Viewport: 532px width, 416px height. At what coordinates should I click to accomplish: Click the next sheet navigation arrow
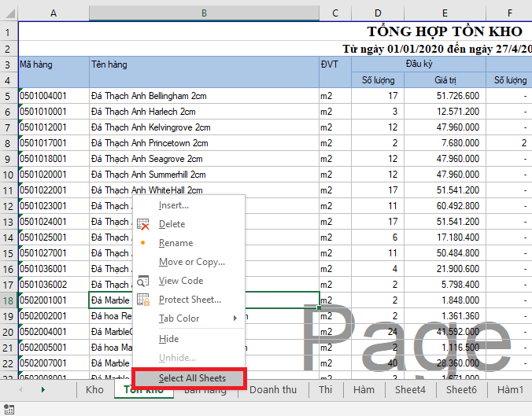tap(42, 390)
